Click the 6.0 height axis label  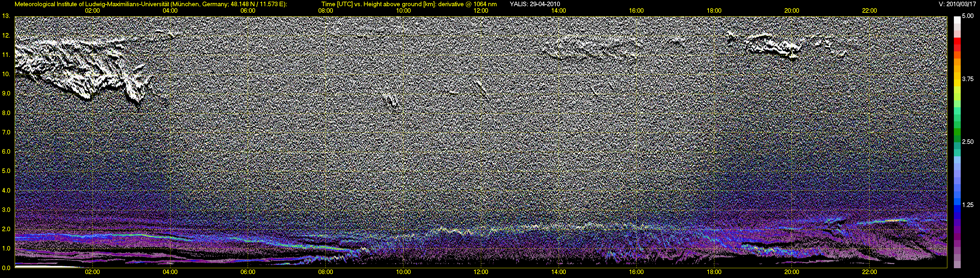(6, 151)
